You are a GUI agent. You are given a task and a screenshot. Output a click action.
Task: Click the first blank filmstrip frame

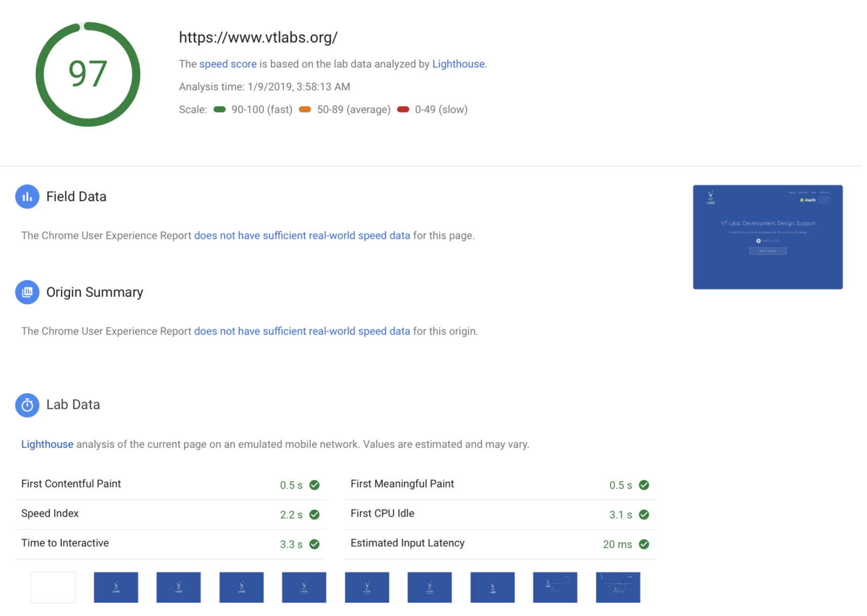tap(53, 587)
